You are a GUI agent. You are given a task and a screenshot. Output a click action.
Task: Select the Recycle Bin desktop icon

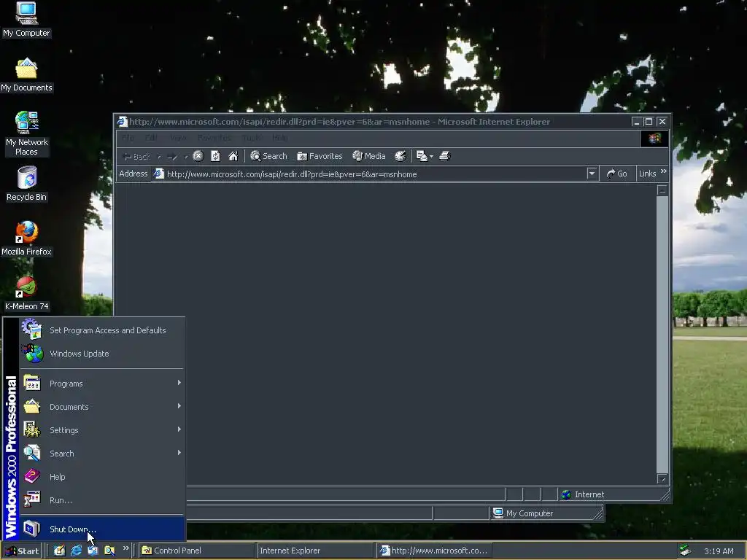(26, 183)
